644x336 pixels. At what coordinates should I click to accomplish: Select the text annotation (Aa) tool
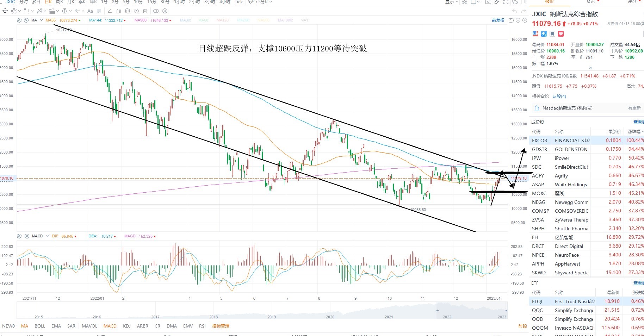[90, 11]
